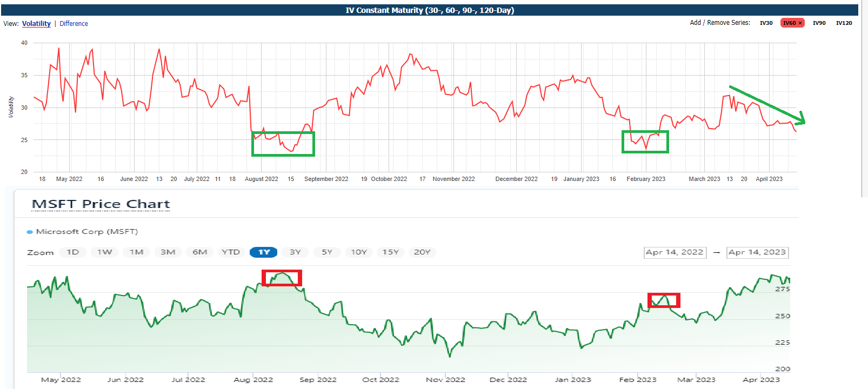Switch to Volatility view
The width and height of the screenshot is (868, 389).
pyautogui.click(x=36, y=24)
